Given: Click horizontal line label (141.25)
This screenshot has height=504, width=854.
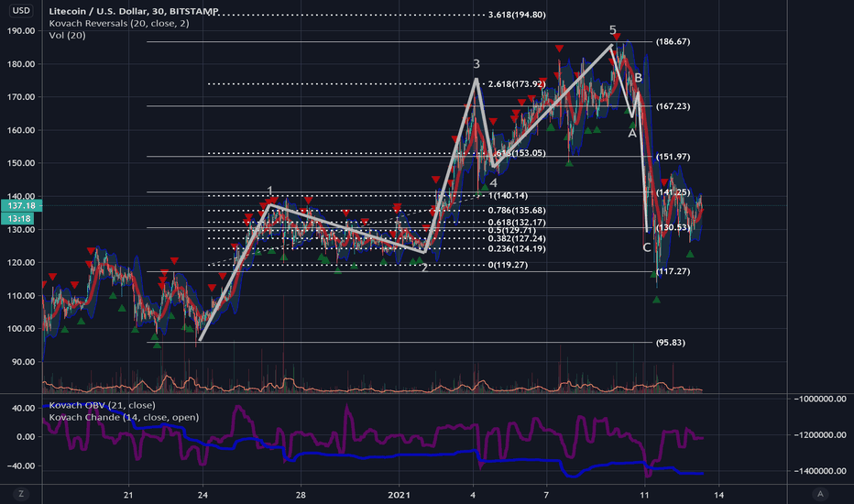Looking at the screenshot, I should point(673,192).
